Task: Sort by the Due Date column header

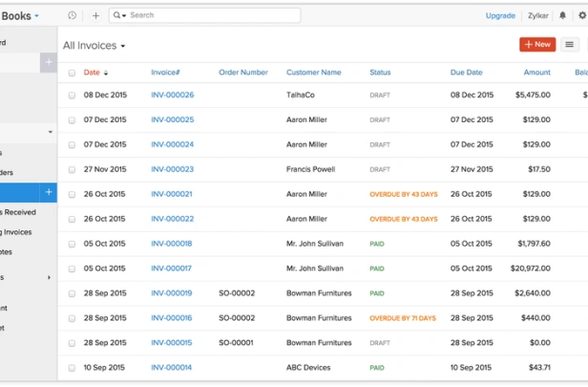Action: click(x=466, y=73)
